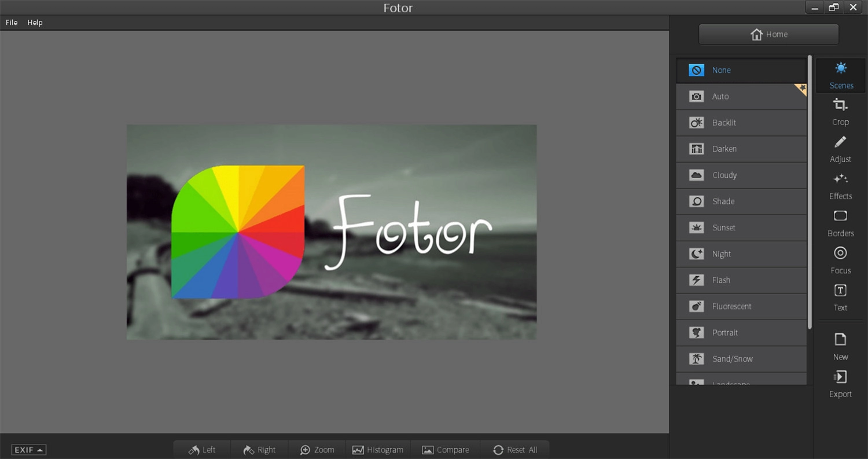This screenshot has height=459, width=868.
Task: Click the Zoom button
Action: (x=317, y=450)
